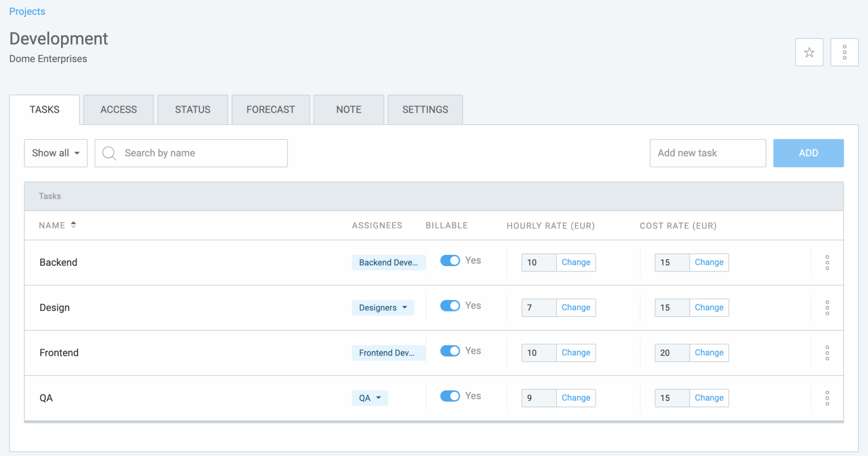The height and width of the screenshot is (456, 868).
Task: Turn off billable on QA task
Action: point(450,396)
